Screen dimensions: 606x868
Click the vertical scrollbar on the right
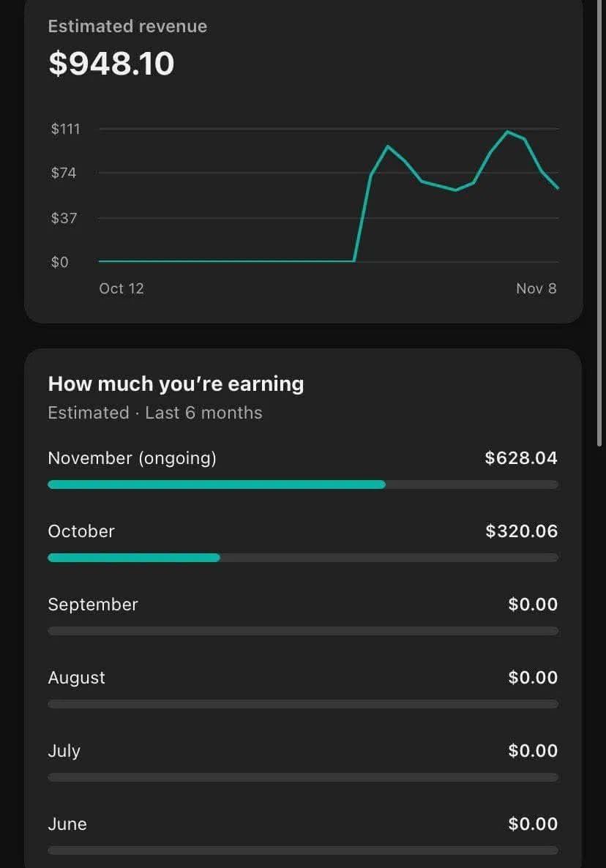point(601,220)
